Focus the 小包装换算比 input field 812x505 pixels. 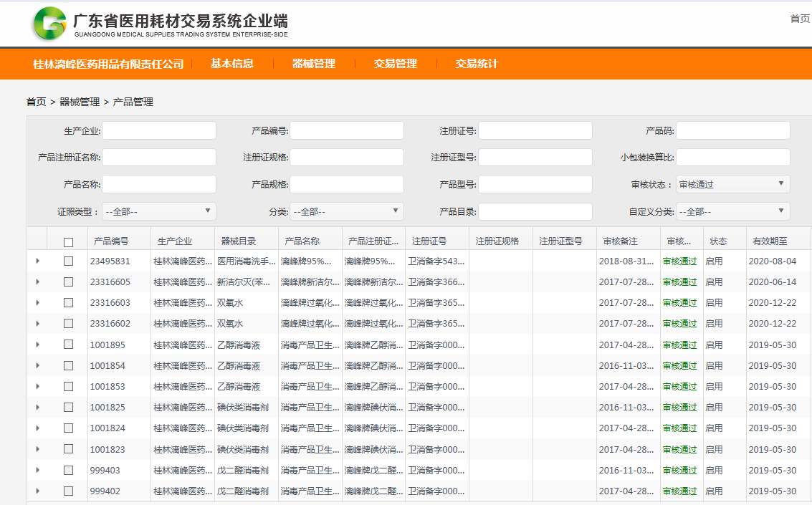coord(733,158)
